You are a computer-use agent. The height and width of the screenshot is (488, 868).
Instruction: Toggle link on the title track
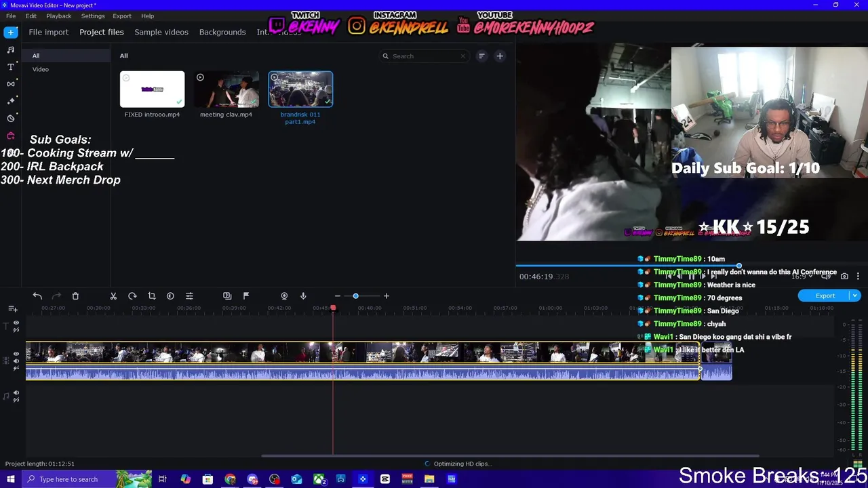[16, 330]
